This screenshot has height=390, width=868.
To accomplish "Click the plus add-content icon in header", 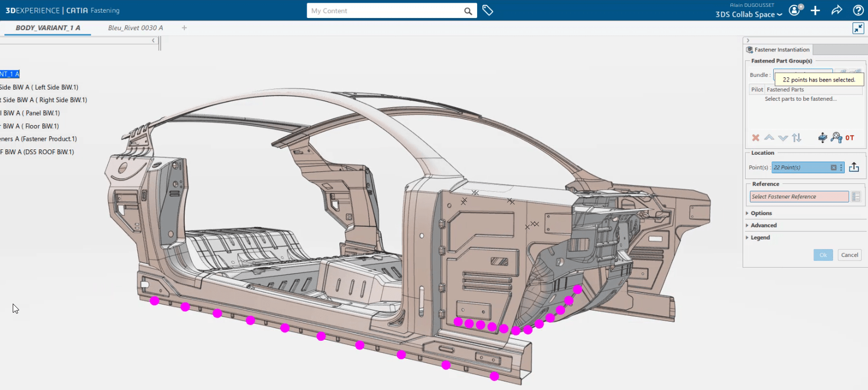I will [816, 11].
